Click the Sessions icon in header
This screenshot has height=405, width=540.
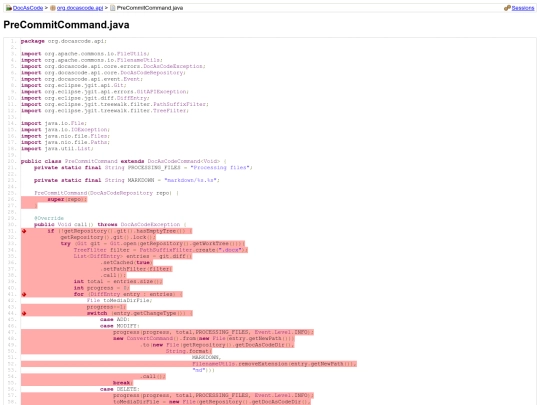tap(507, 8)
